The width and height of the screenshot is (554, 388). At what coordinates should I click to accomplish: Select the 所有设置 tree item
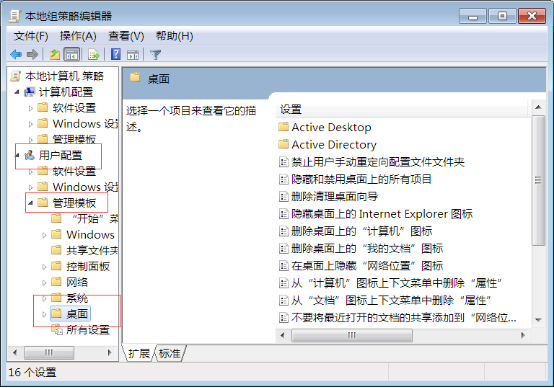[x=88, y=330]
